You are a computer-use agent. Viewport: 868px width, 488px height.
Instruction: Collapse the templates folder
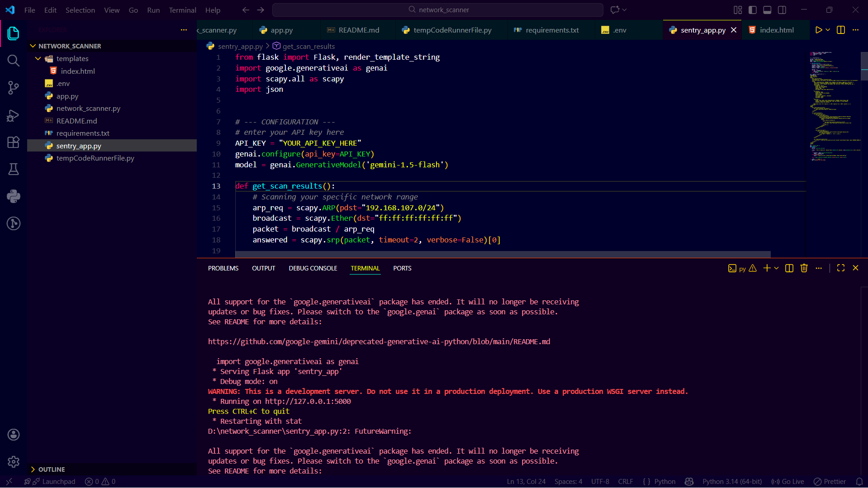[38, 59]
